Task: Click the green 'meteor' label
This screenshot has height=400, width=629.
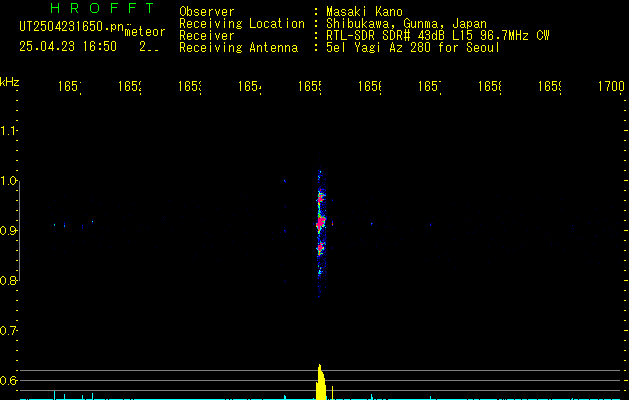Action: pos(145,32)
